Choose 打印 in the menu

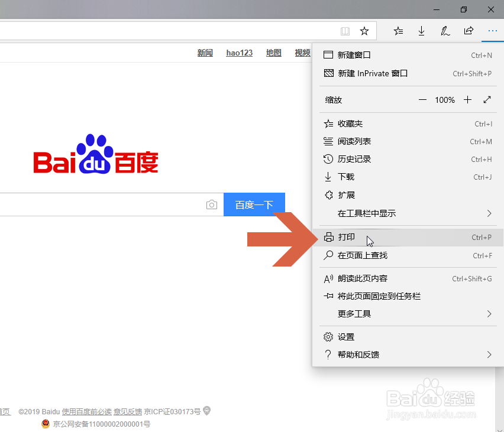pyautogui.click(x=408, y=238)
